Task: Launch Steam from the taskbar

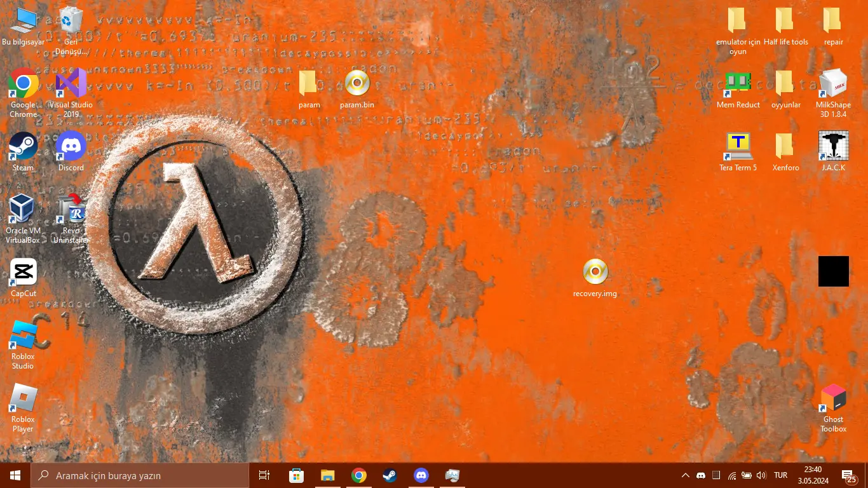Action: [390, 475]
